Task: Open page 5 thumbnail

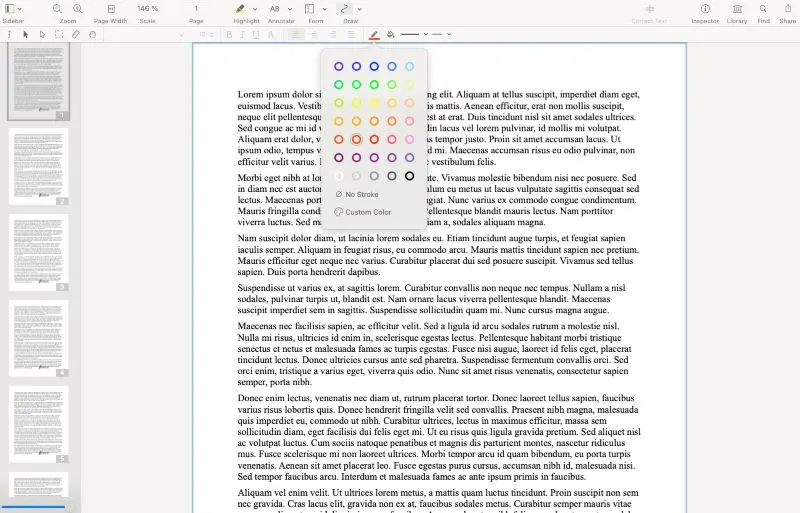Action: click(x=38, y=425)
